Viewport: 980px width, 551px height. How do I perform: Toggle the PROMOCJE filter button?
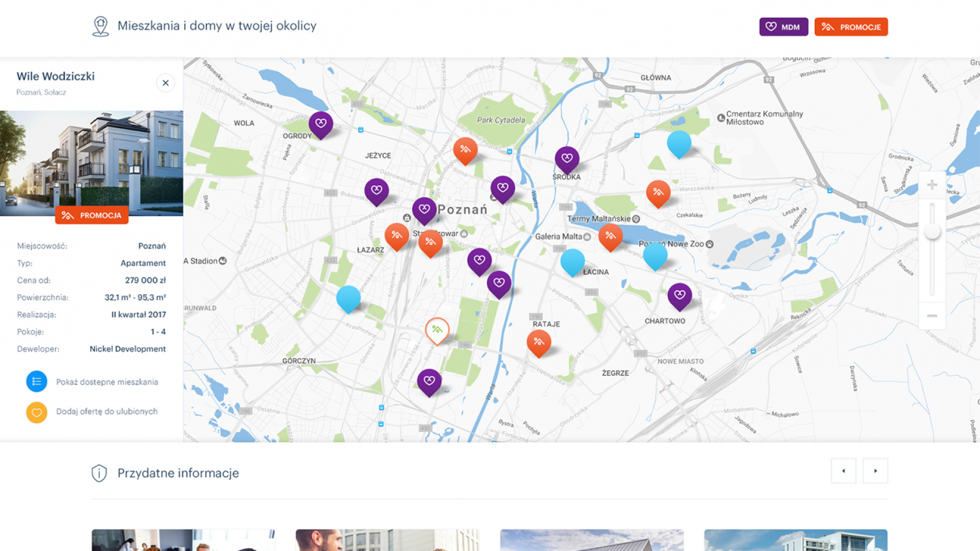(850, 27)
